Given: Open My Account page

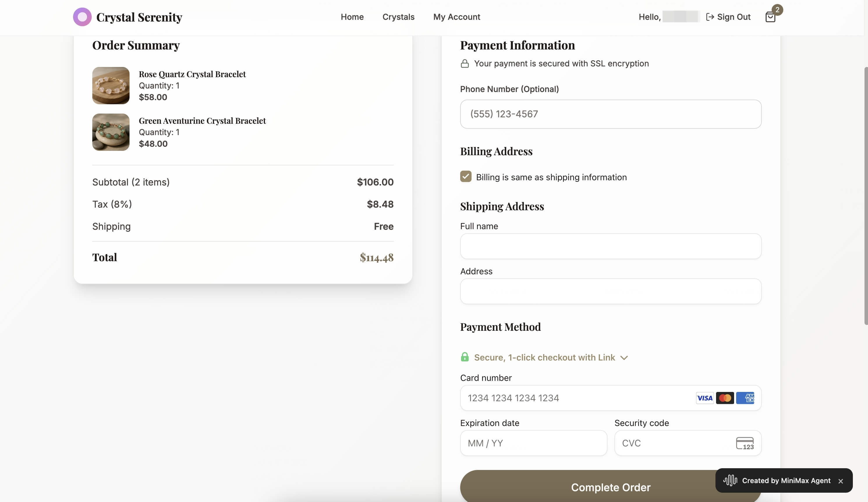Looking at the screenshot, I should click(x=456, y=17).
